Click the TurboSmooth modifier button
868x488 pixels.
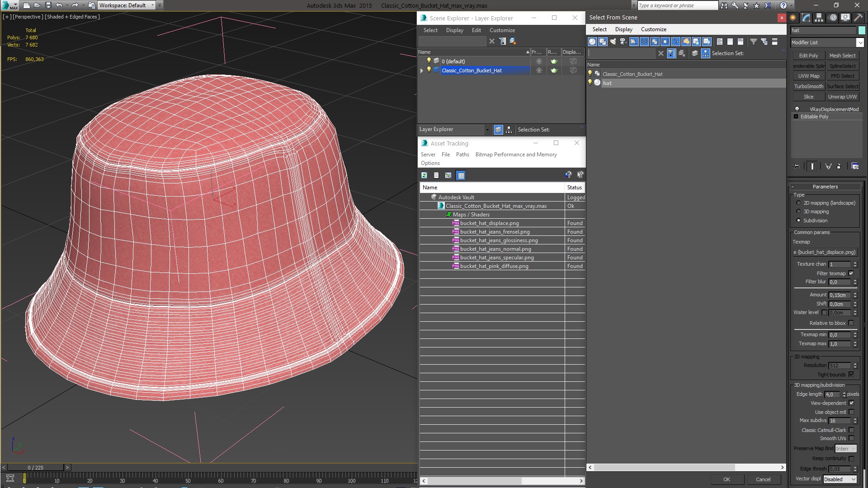[808, 86]
